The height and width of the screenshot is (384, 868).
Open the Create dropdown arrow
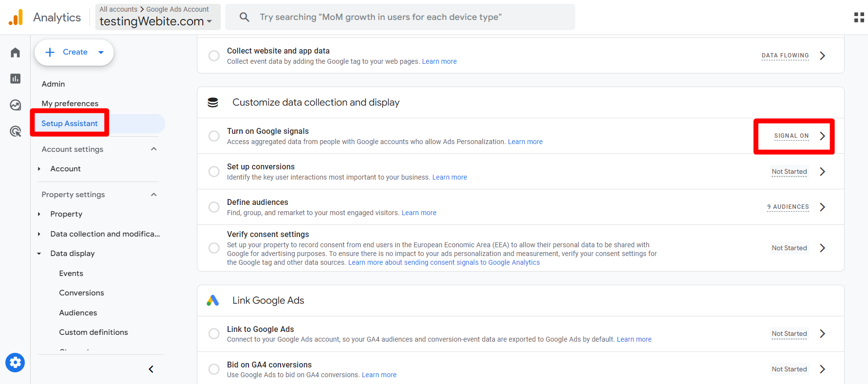(x=101, y=52)
